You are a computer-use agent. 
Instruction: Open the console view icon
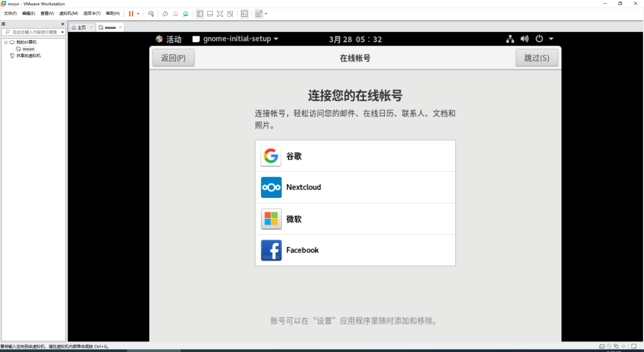coord(244,14)
